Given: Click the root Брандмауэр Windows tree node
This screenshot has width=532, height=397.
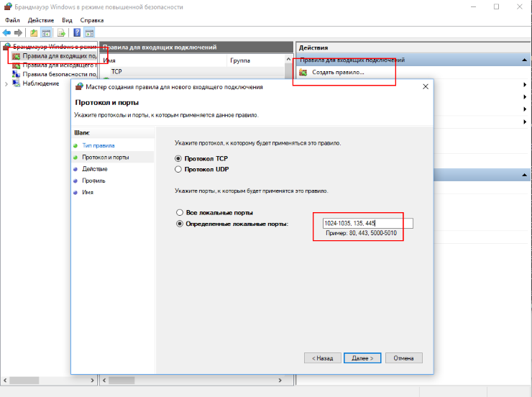Looking at the screenshot, I should point(55,47).
